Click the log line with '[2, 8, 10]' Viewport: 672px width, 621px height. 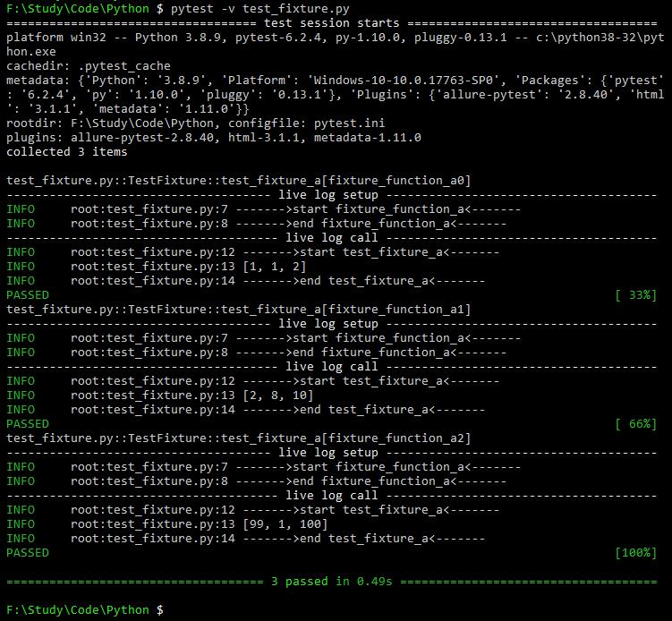pyautogui.click(x=160, y=396)
